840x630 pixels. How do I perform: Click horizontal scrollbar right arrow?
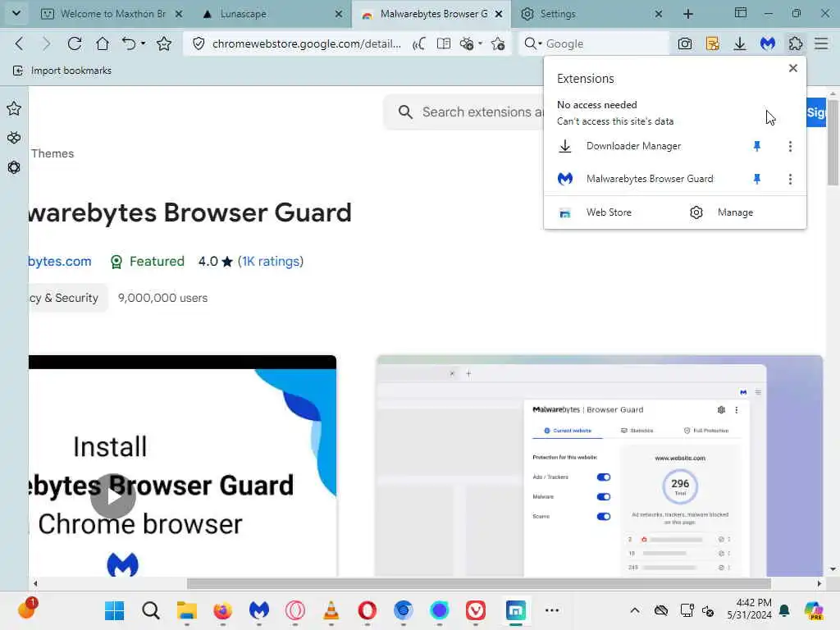[819, 583]
